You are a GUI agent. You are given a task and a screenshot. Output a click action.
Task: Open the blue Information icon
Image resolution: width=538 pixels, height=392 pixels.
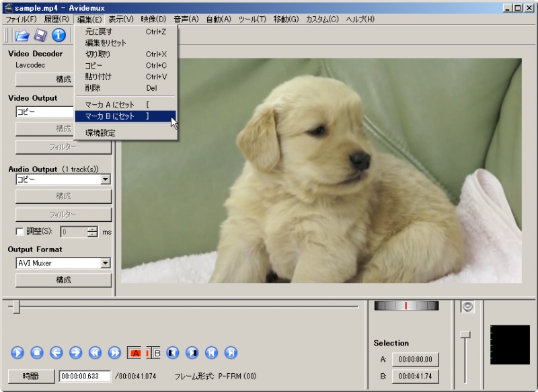59,36
